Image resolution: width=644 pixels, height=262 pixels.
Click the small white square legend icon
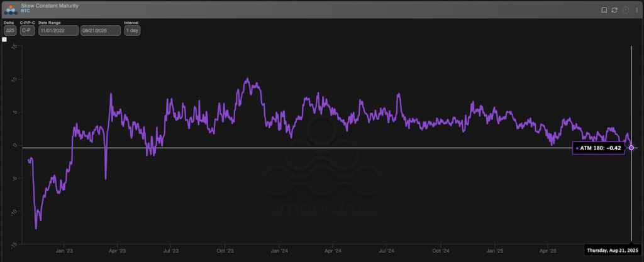pyautogui.click(x=4, y=40)
